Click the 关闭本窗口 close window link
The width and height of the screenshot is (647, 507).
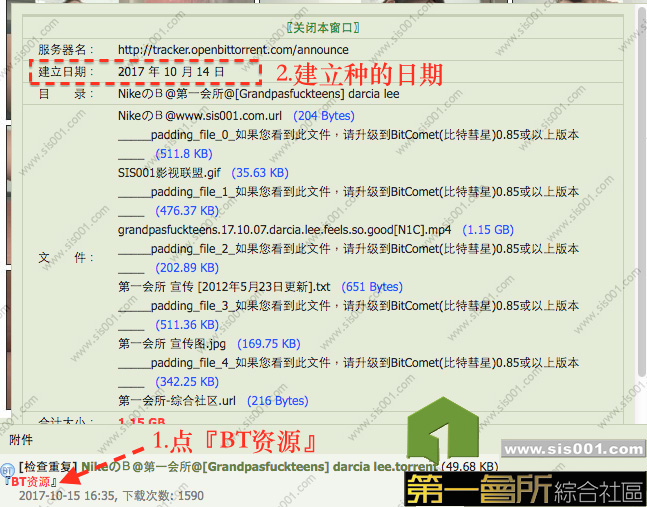[323, 28]
